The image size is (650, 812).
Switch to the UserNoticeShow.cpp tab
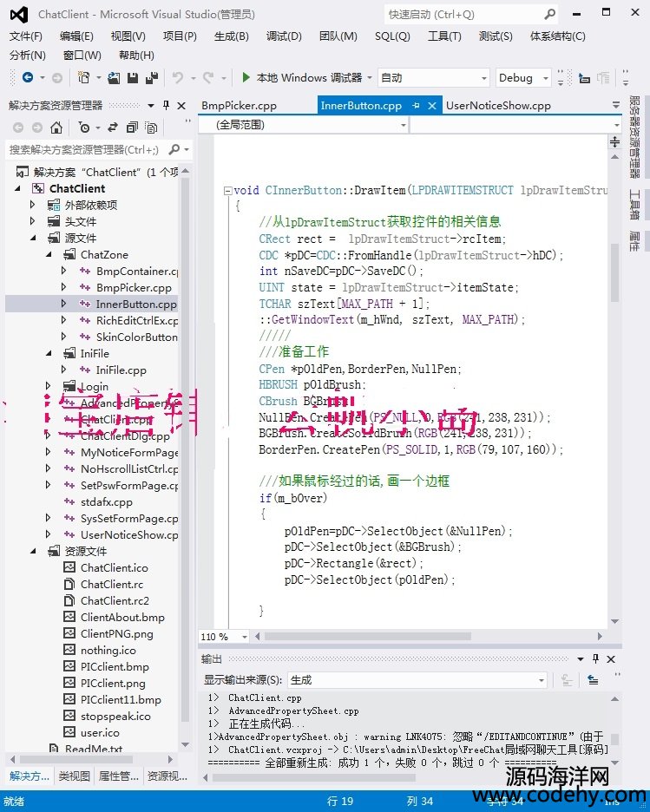coord(498,106)
